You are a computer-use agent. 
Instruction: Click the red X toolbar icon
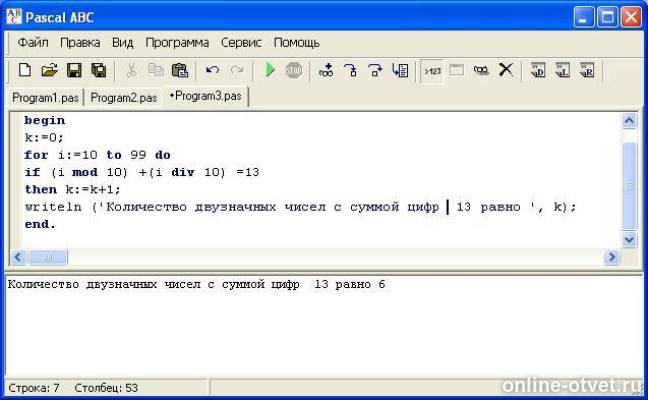coord(506,70)
